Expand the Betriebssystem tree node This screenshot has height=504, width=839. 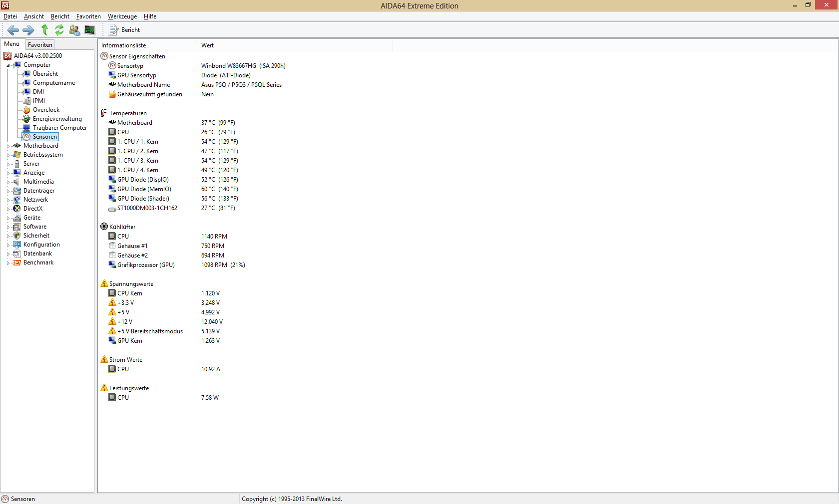(8, 155)
